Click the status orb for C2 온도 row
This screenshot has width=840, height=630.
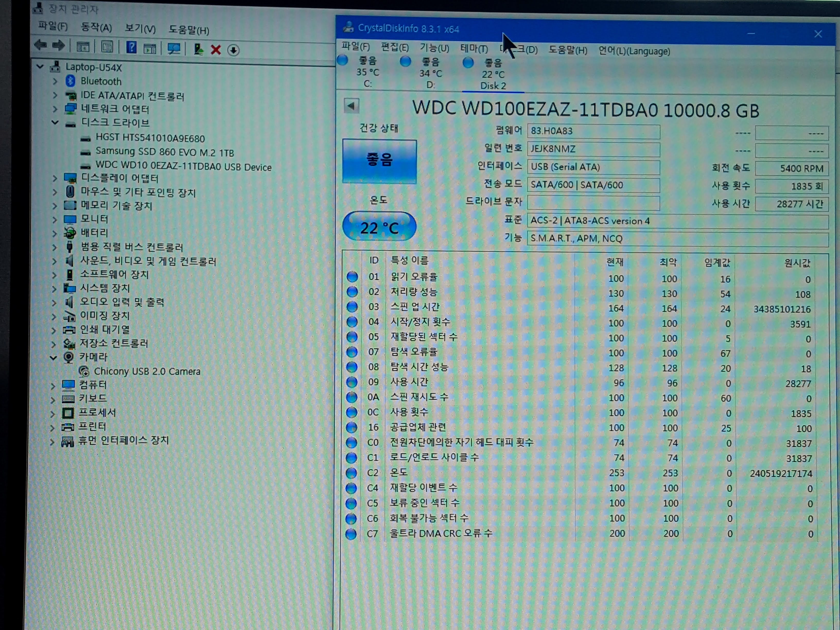(351, 473)
